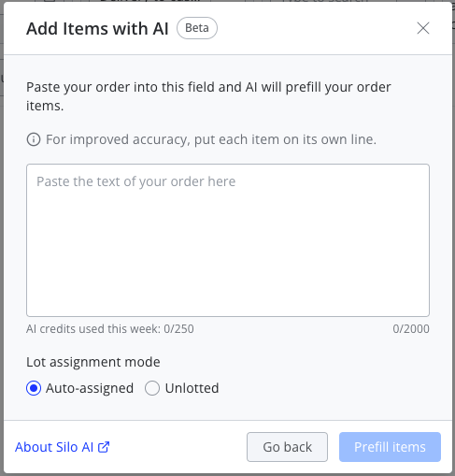
Task: Click the 'Paste your order into this field' description
Action: tap(208, 96)
